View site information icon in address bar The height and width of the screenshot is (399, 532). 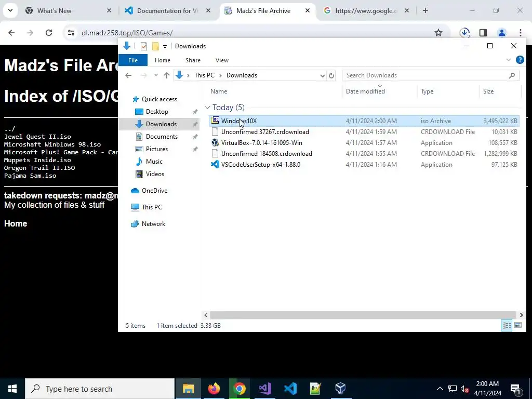tap(71, 33)
